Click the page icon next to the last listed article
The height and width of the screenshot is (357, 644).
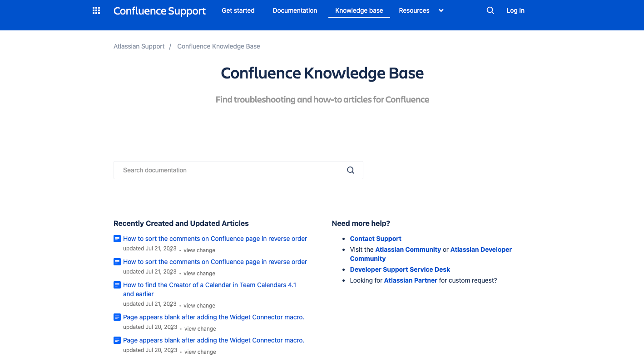tap(117, 340)
